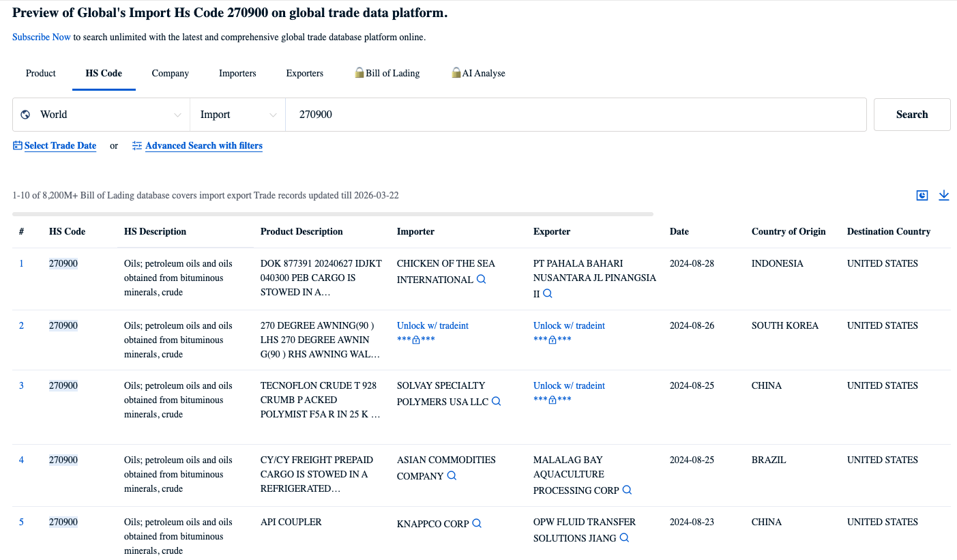Click the Search button
957x560 pixels.
click(x=912, y=115)
